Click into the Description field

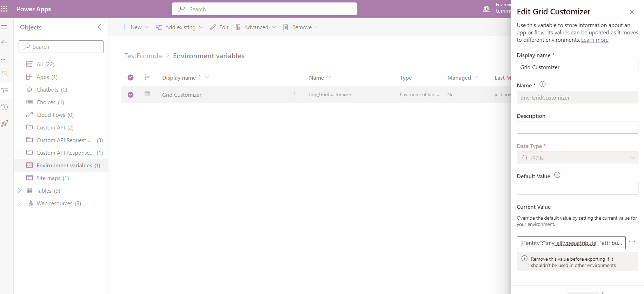click(577, 127)
